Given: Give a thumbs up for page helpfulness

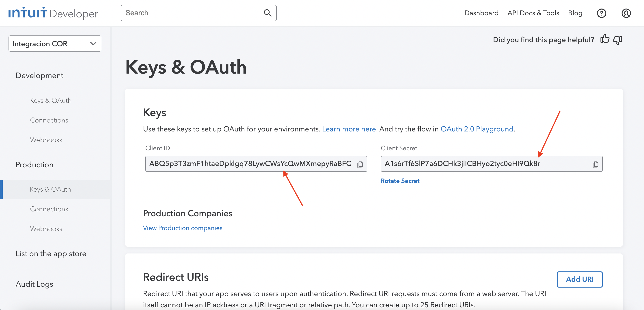Looking at the screenshot, I should 605,39.
